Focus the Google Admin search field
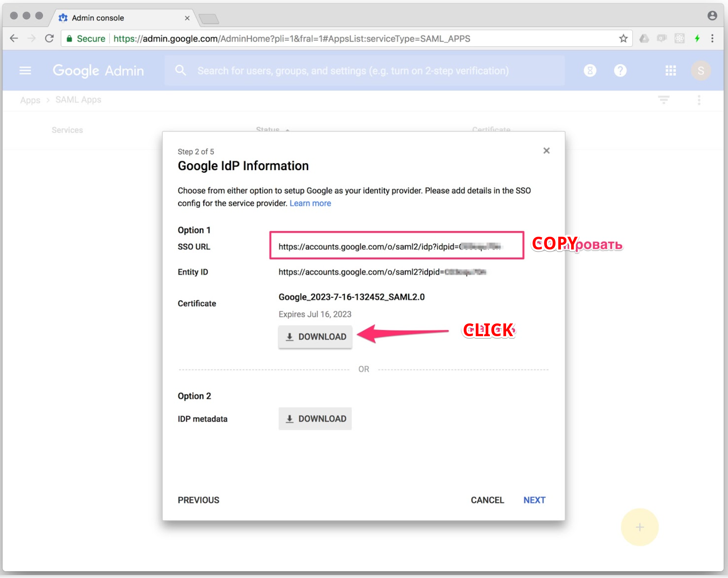This screenshot has height=578, width=728. tap(365, 71)
